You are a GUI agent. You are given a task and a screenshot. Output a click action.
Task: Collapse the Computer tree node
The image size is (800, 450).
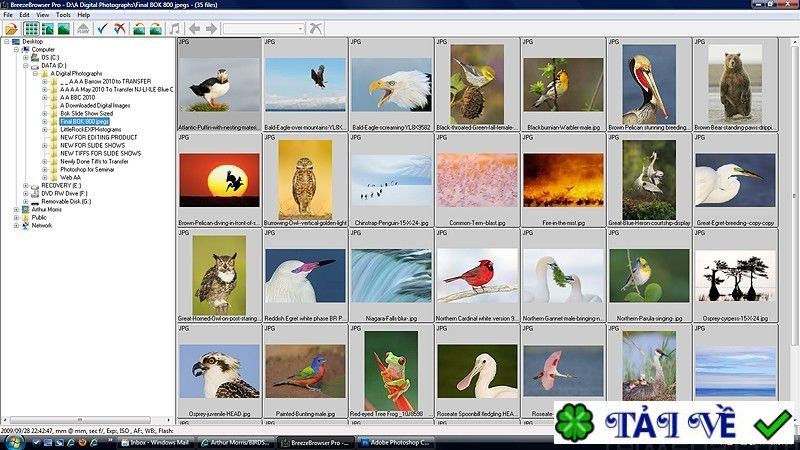click(16, 49)
